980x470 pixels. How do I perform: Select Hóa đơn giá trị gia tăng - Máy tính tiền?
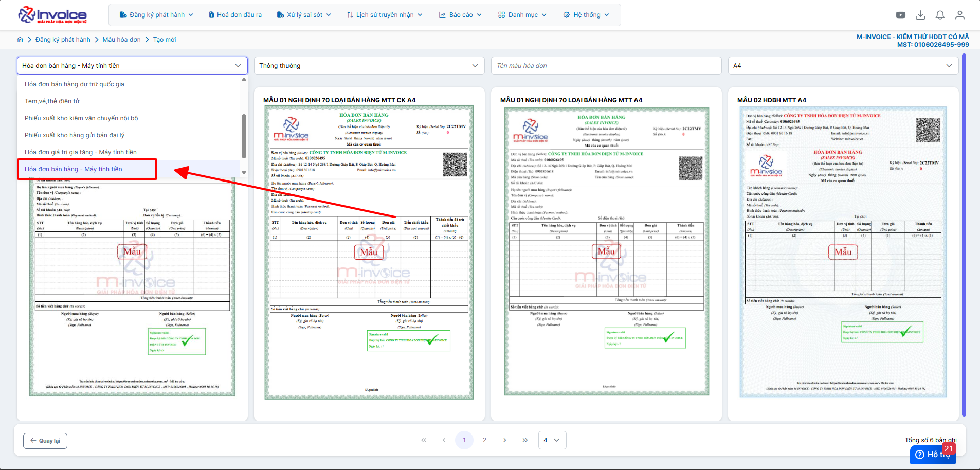[x=81, y=152]
